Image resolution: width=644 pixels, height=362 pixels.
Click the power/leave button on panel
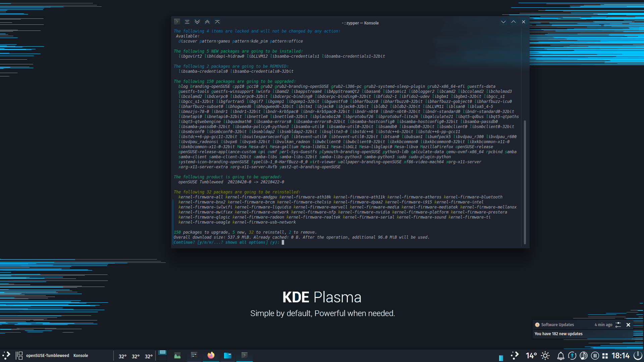pyautogui.click(x=638, y=356)
